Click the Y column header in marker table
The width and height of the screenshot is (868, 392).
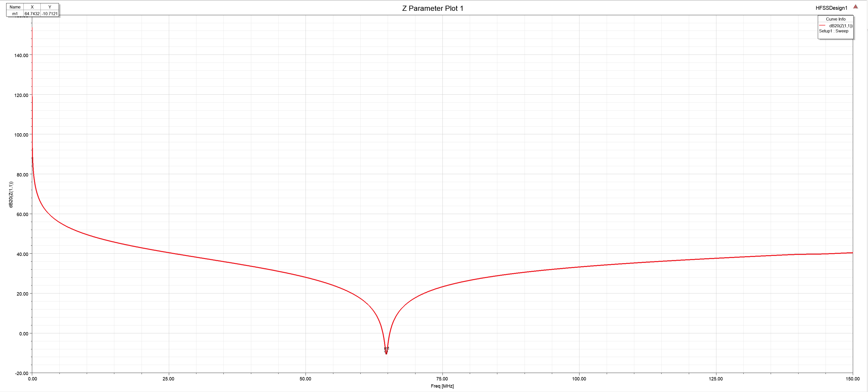[x=50, y=7]
